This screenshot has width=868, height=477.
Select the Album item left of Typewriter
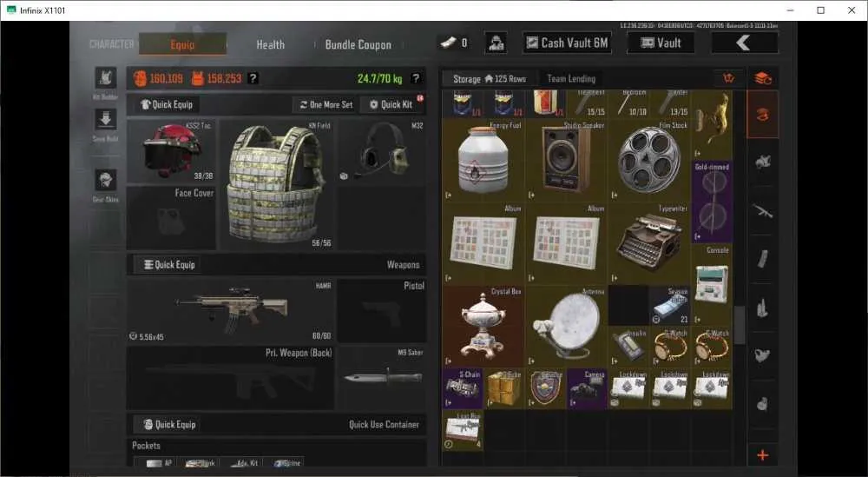566,243
